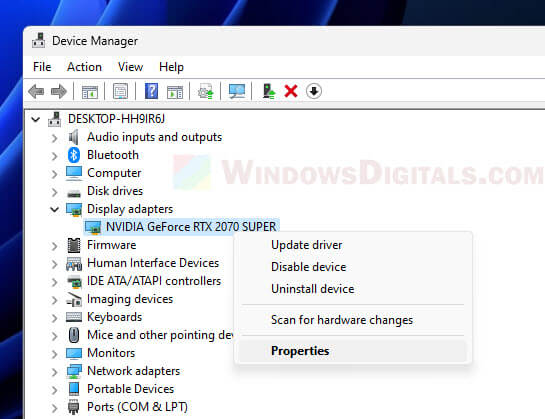Expand IDE ATA/ATAPI controllers chevron
The height and width of the screenshot is (419, 545).
pos(55,282)
